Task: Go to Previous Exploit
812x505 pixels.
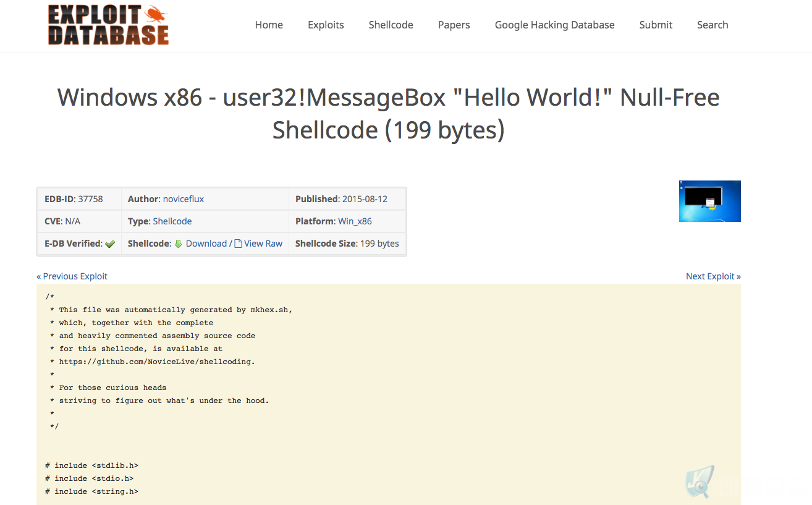Action: click(x=72, y=276)
